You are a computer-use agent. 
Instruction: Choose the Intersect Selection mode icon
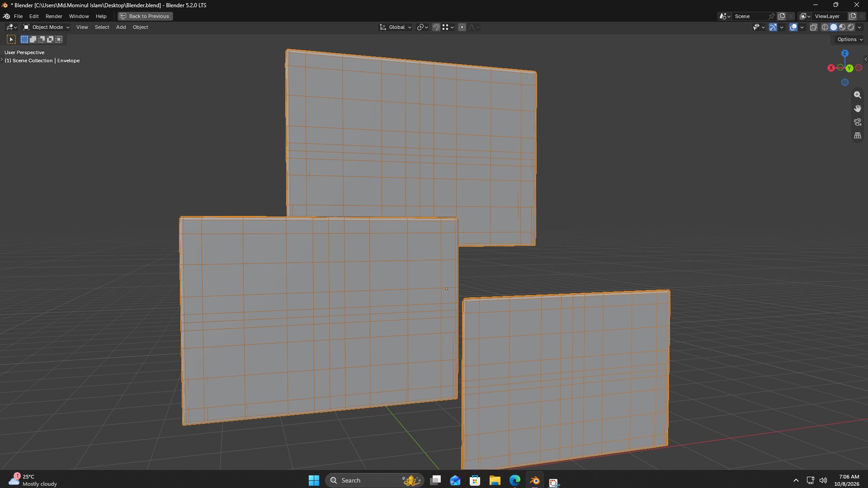click(59, 39)
